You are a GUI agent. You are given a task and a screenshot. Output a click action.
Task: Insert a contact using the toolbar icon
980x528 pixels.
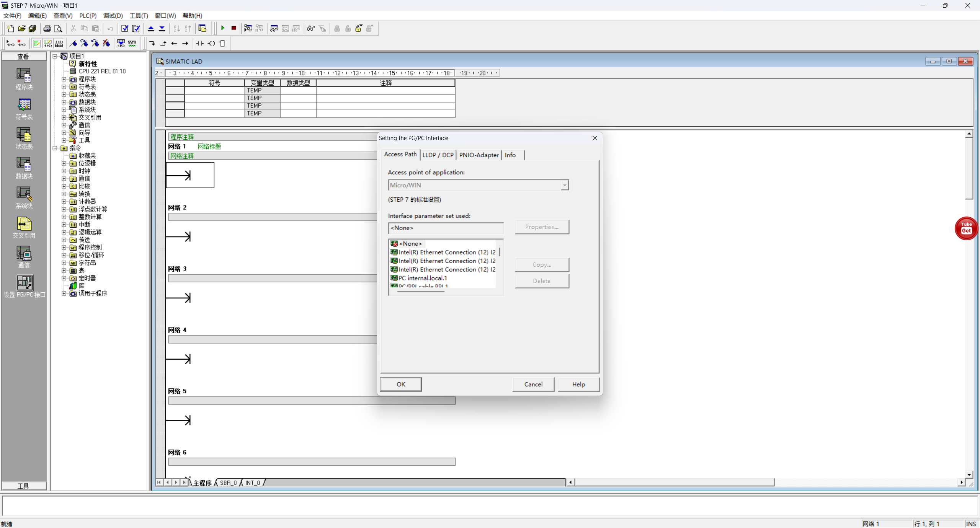(200, 43)
